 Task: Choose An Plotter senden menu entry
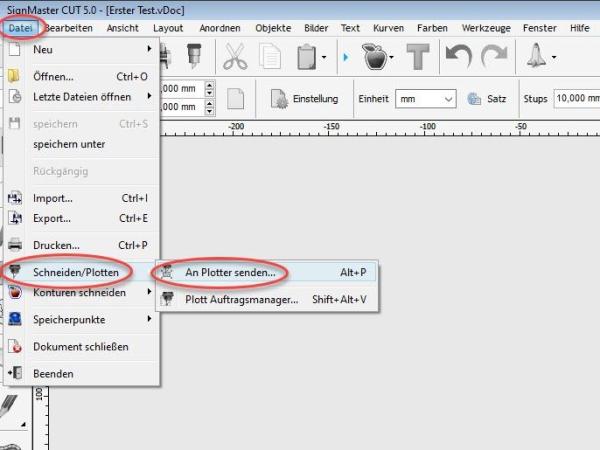click(x=230, y=272)
